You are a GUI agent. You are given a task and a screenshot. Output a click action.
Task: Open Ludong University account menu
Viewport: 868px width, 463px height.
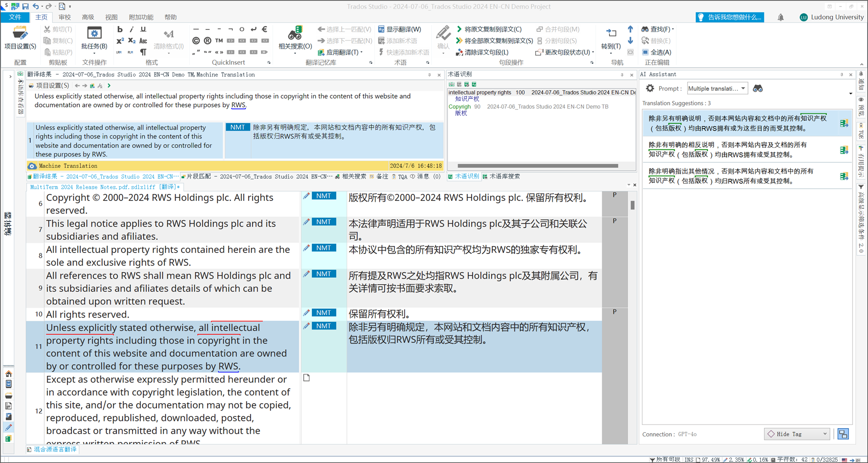pos(831,17)
